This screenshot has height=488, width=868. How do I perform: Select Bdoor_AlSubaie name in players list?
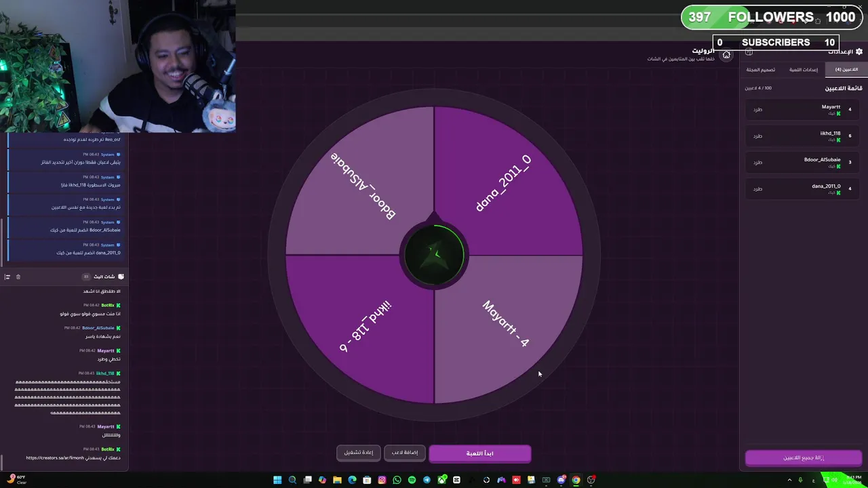pos(822,160)
